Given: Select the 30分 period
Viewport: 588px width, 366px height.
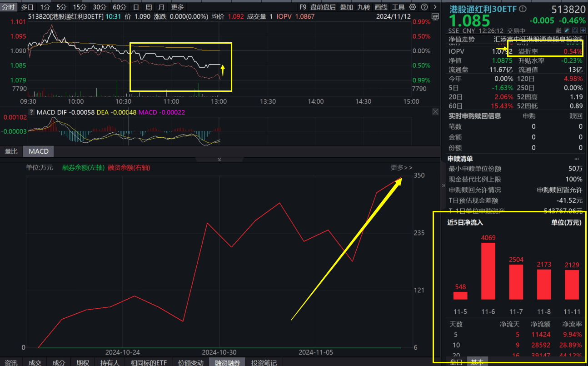Looking at the screenshot, I should [x=100, y=7].
